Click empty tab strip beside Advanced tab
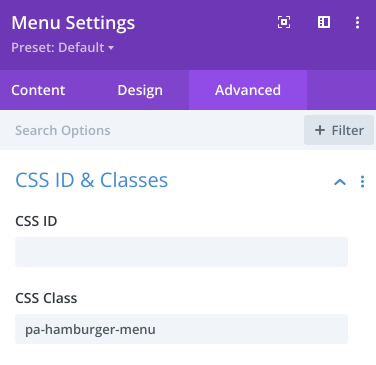376x365 pixels. click(x=341, y=90)
